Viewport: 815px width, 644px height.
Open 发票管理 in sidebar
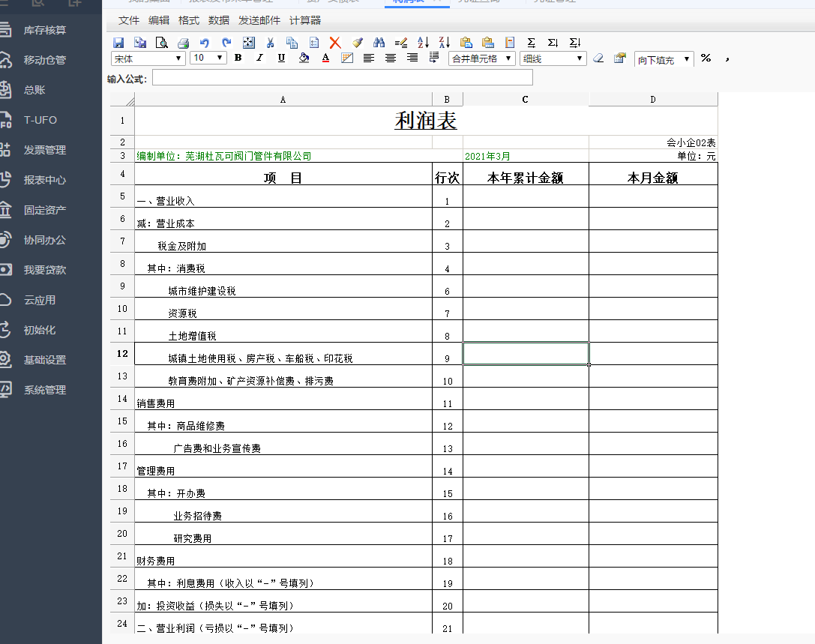pyautogui.click(x=45, y=150)
